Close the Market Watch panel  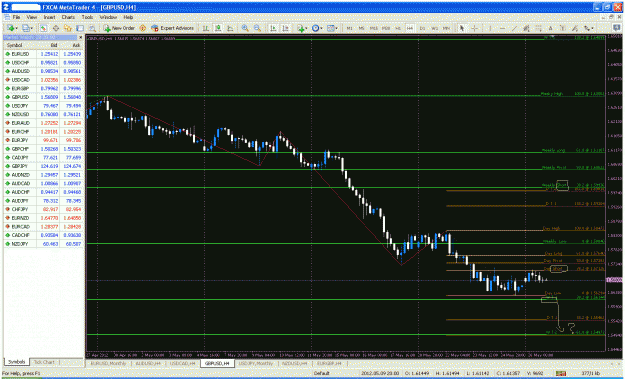pyautogui.click(x=81, y=37)
